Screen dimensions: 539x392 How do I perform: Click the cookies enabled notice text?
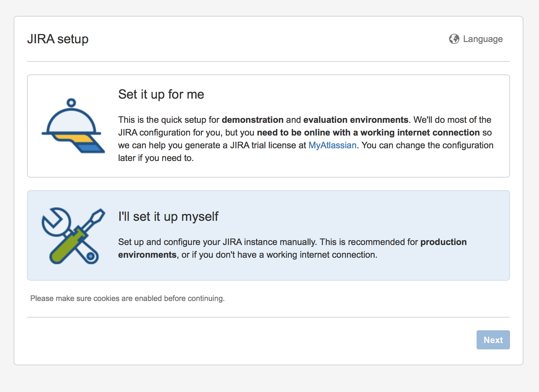pyautogui.click(x=127, y=298)
